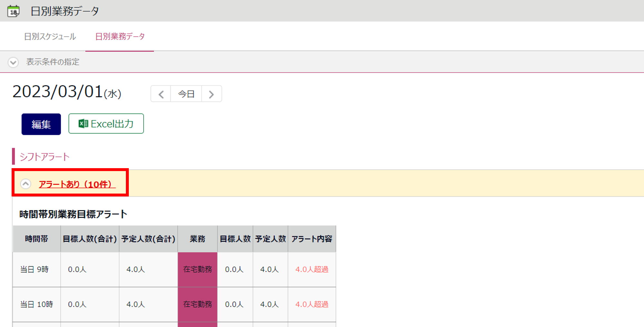644x327 pixels.
Task: Click the 時間帯別業務目標アラート heading
Action: (73, 214)
